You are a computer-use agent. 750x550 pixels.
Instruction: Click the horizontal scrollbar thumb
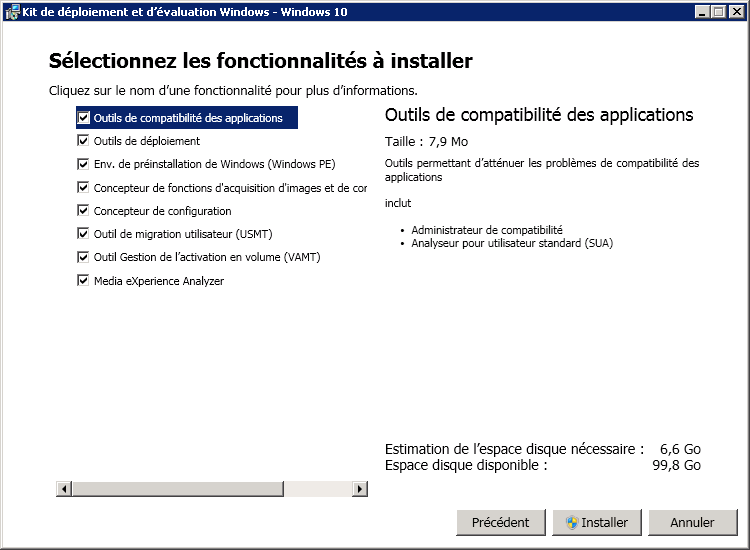tap(177, 489)
